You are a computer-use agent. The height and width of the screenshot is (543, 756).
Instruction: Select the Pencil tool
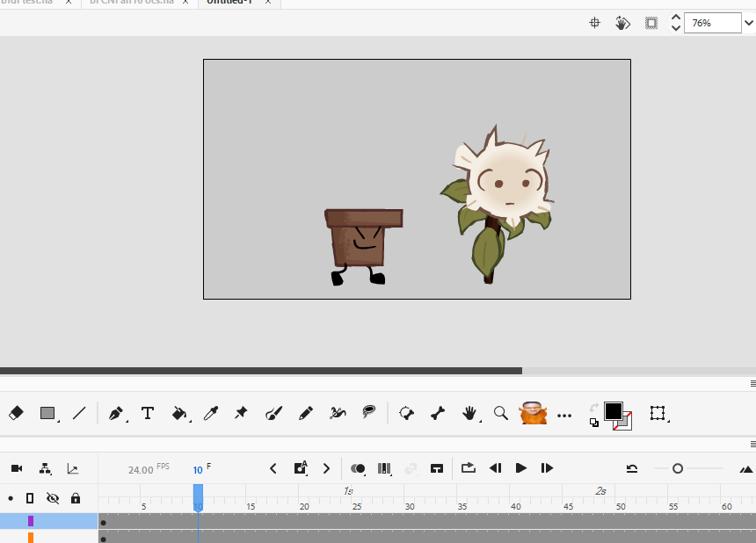click(306, 413)
